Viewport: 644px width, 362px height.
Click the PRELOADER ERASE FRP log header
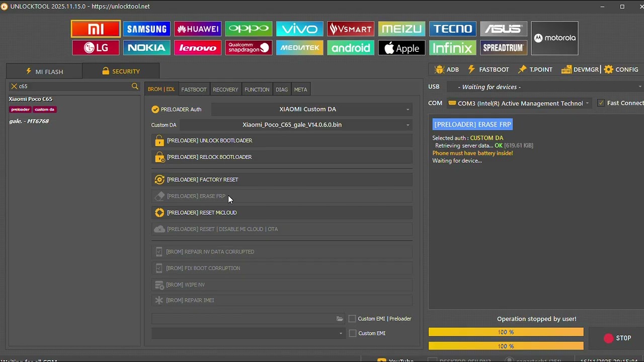(x=472, y=124)
